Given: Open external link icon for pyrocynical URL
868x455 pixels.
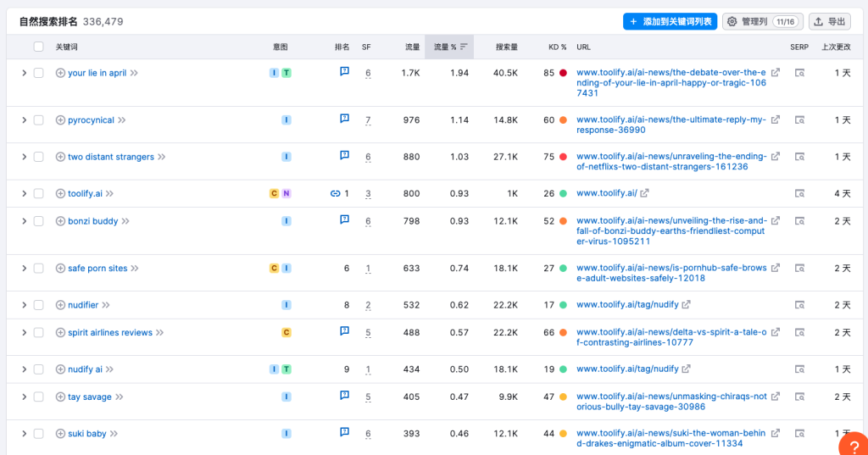Looking at the screenshot, I should coord(776,119).
